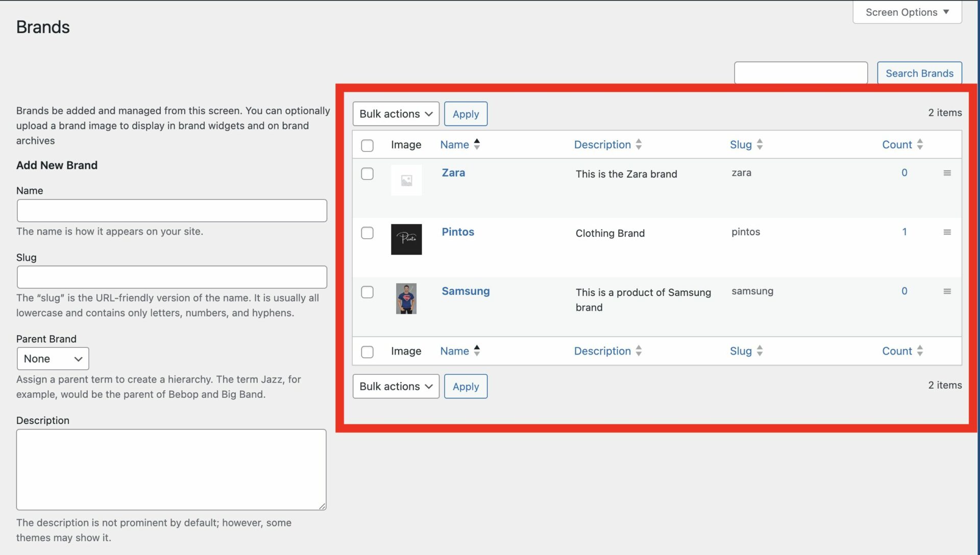The image size is (980, 555).
Task: Open the Zara brand link
Action: tap(453, 172)
